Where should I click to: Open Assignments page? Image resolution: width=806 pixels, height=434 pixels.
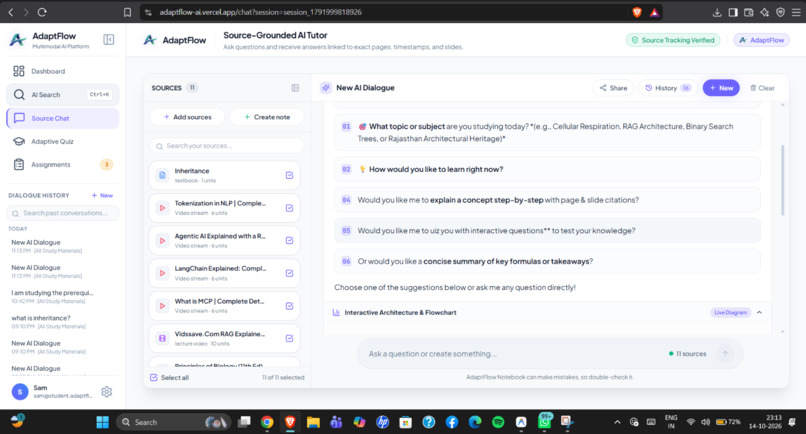[x=63, y=165]
